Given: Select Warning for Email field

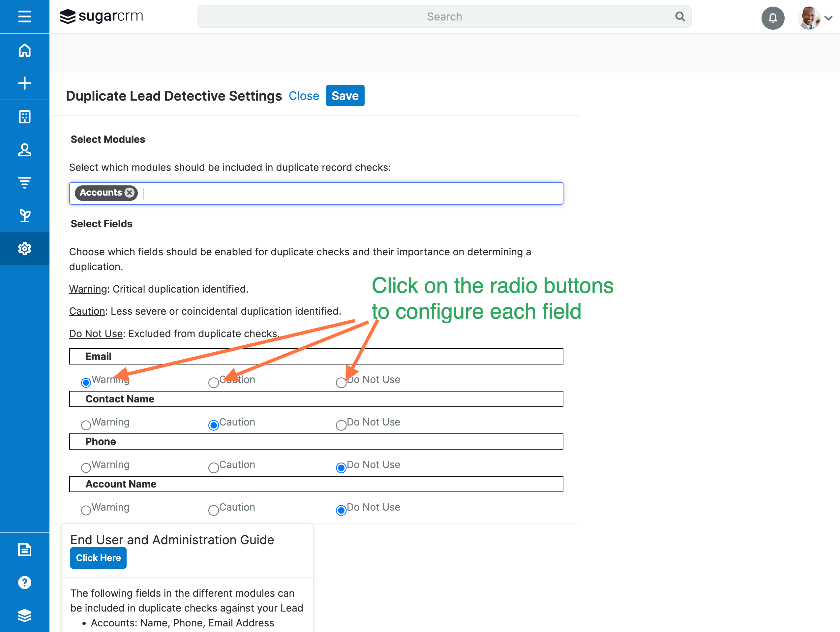Looking at the screenshot, I should [86, 382].
